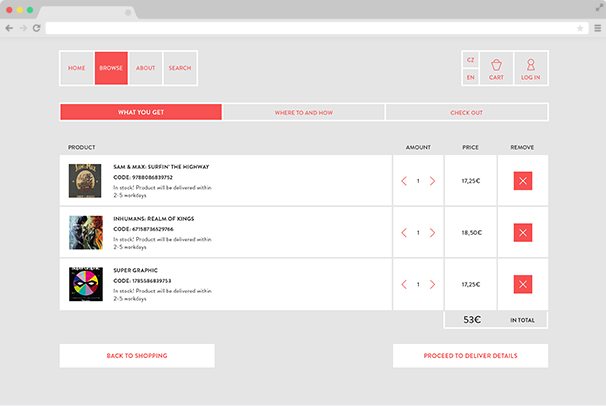Remove Sam & Max from cart
This screenshot has width=606, height=406.
tap(522, 181)
